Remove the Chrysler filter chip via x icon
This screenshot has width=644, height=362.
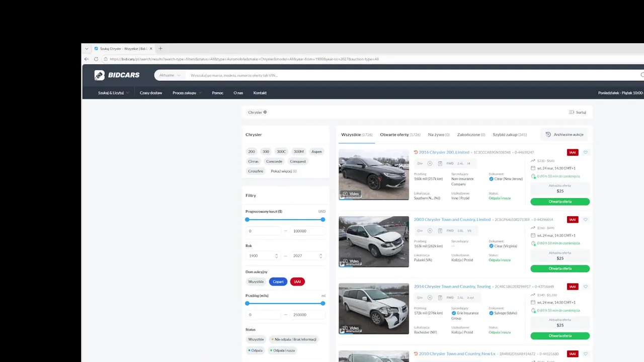(x=265, y=112)
